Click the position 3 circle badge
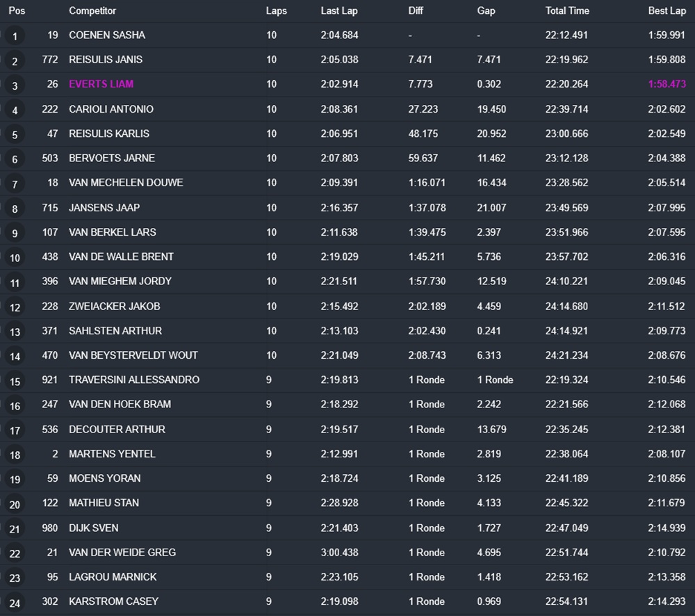 pyautogui.click(x=15, y=85)
